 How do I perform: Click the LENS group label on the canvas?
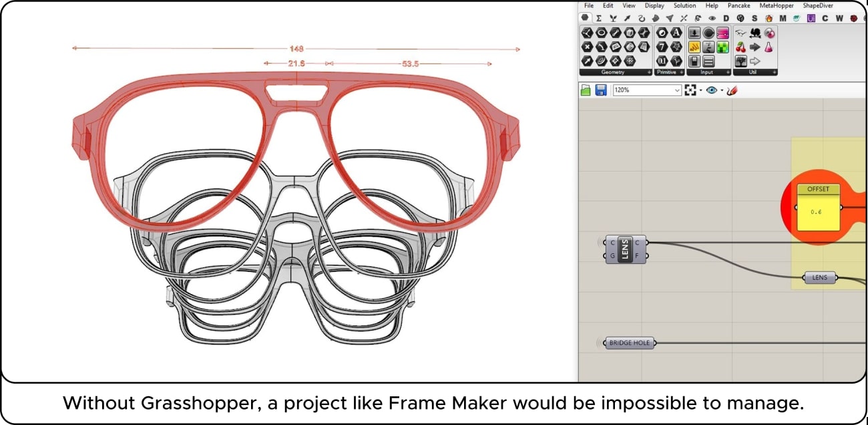point(820,277)
